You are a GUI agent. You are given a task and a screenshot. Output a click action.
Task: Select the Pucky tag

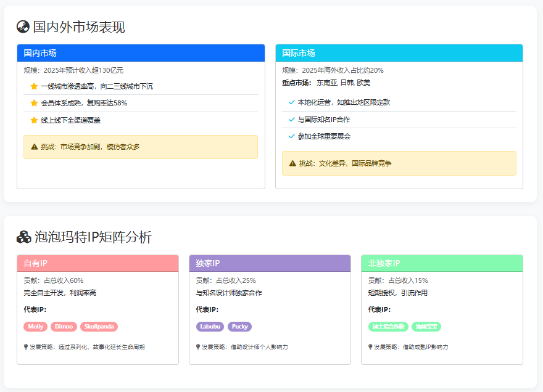point(239,327)
